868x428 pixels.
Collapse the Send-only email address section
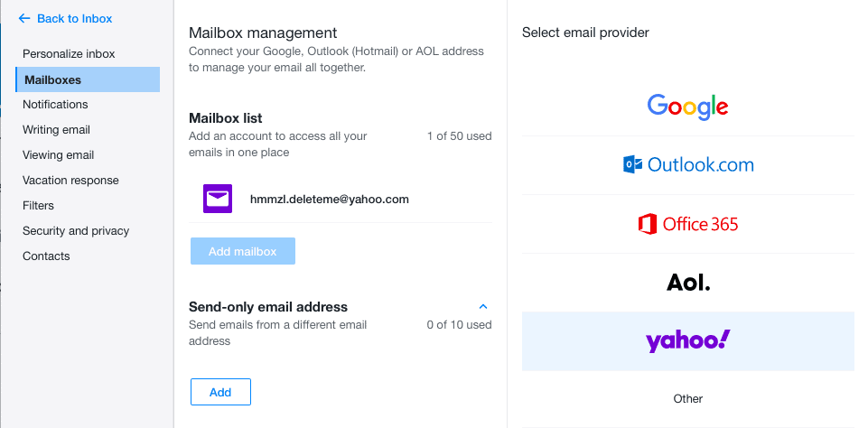[482, 307]
